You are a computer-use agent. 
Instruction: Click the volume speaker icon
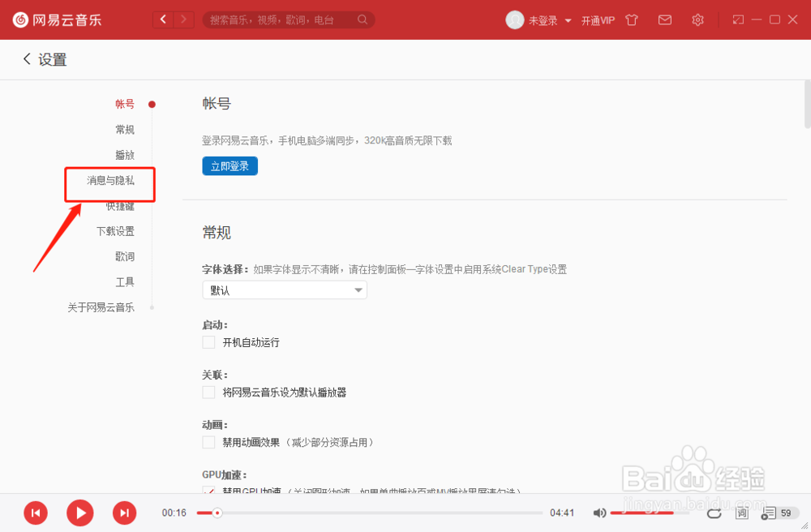(x=600, y=513)
